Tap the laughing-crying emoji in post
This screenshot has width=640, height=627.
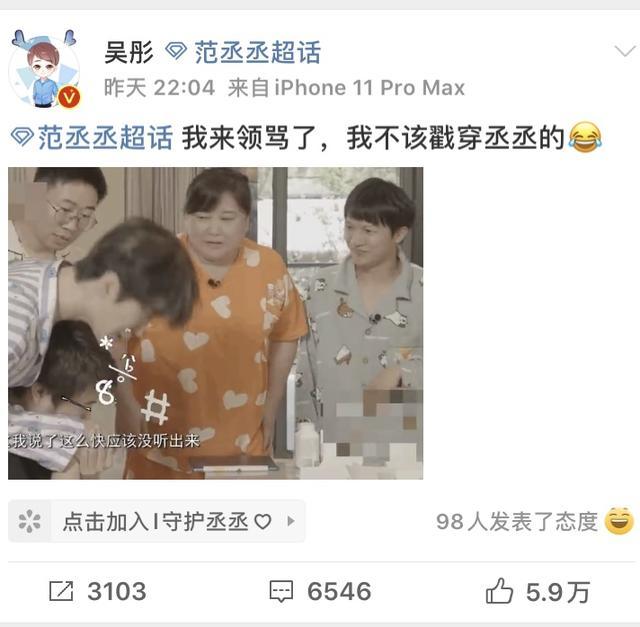[585, 137]
